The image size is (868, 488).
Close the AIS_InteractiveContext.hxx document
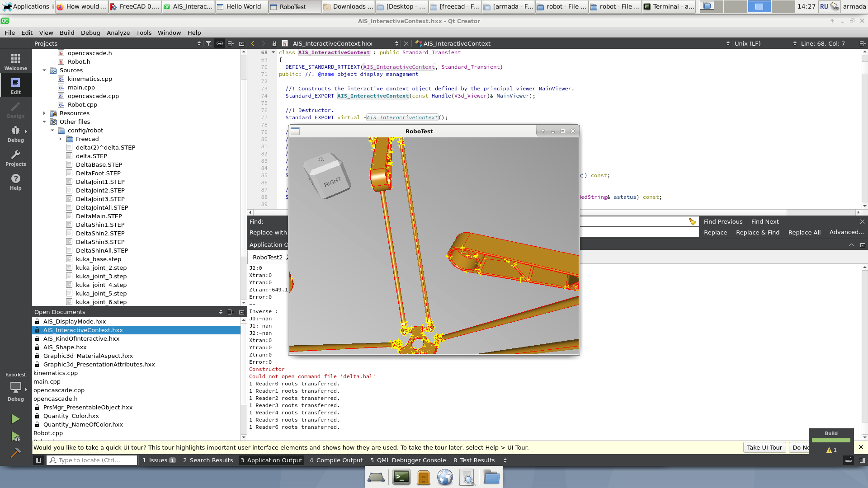[x=406, y=43]
